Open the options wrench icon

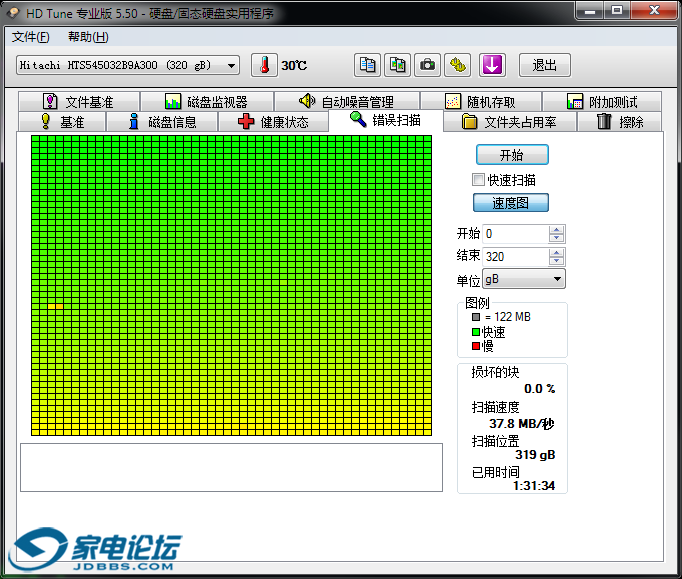click(x=458, y=65)
